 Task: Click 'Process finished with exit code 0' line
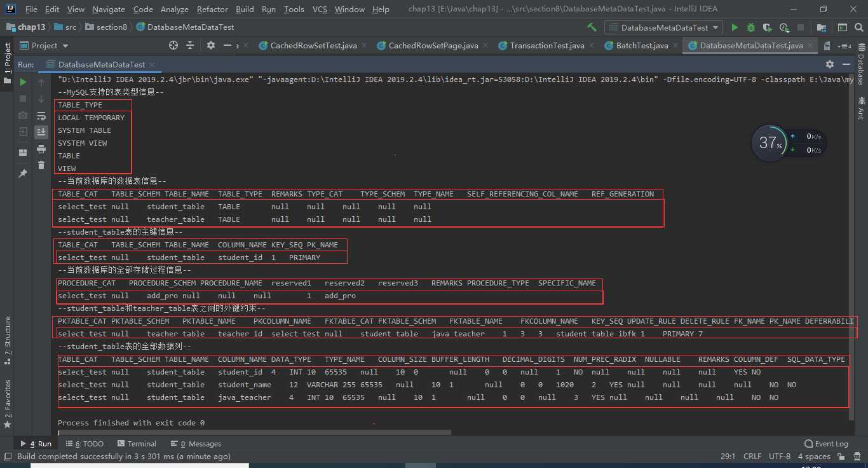[x=131, y=423]
